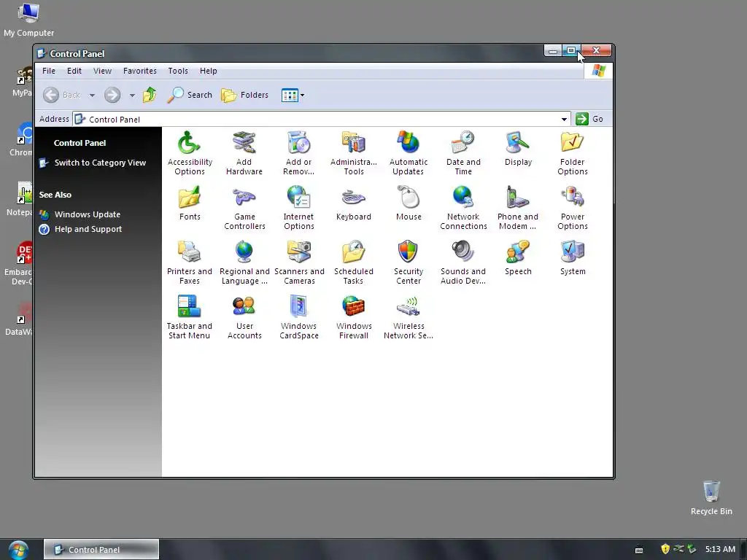Click the on-screen keyboard tray icon
This screenshot has width=747, height=560.
639,550
